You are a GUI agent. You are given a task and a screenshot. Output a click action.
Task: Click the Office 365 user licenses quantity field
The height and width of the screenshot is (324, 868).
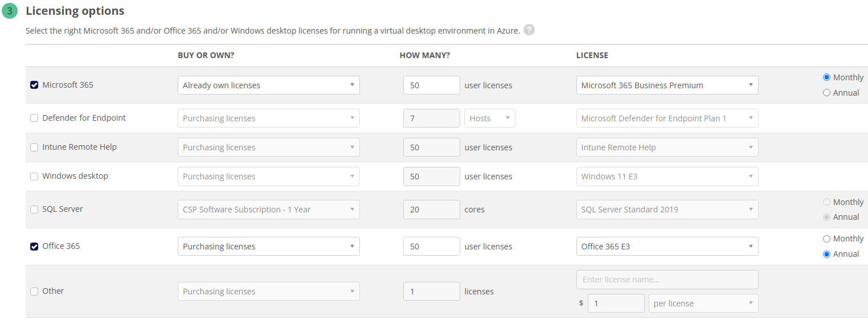tap(432, 246)
